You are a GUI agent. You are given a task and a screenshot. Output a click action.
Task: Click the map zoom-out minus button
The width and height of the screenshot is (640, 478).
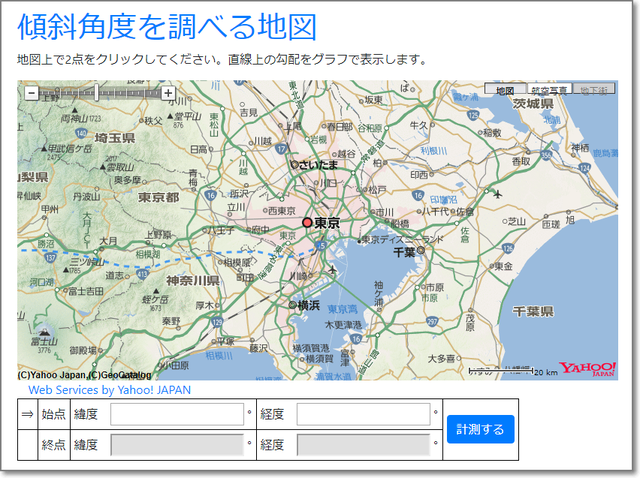click(31, 93)
